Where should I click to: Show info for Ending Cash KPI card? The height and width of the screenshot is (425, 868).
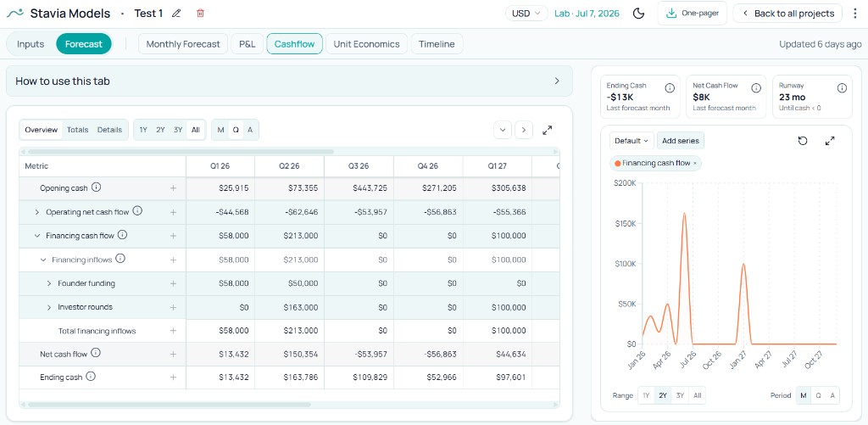coord(670,88)
